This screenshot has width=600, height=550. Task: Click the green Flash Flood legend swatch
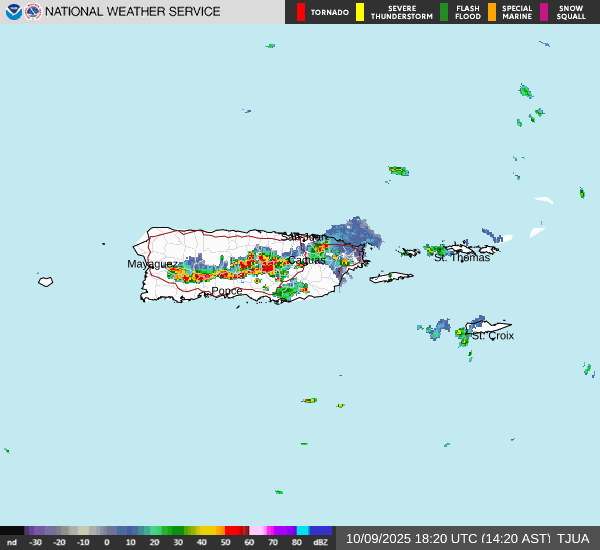pyautogui.click(x=444, y=12)
